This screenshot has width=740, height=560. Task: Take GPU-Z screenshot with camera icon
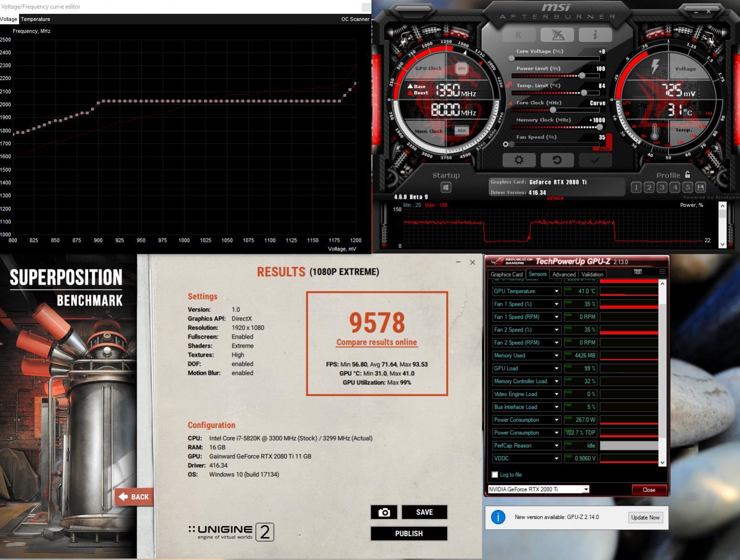tap(638, 271)
